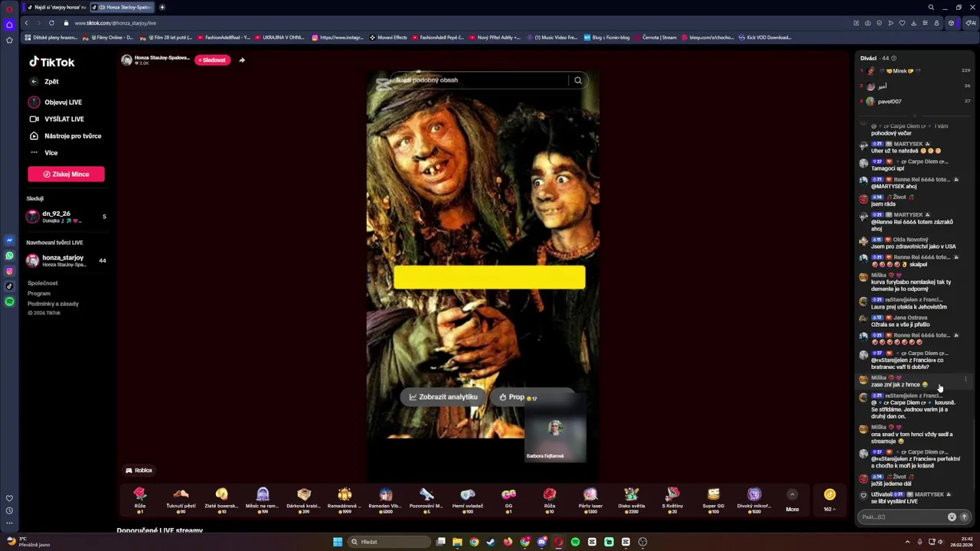Send the Disko světla gift
This screenshot has height=551, width=980.
click(631, 500)
